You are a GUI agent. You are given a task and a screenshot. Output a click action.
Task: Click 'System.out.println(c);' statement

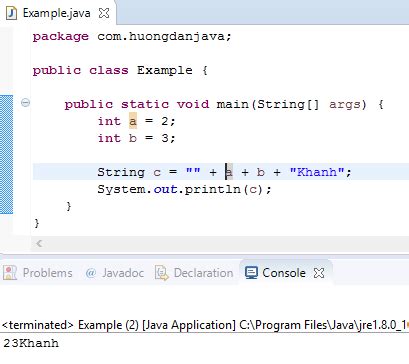[x=184, y=189]
